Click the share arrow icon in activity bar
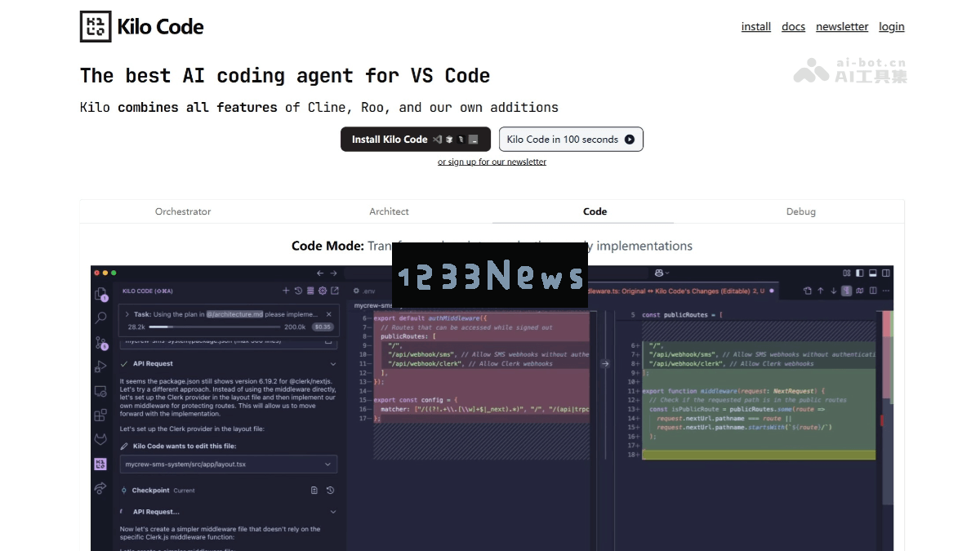The height and width of the screenshot is (551, 980). click(100, 488)
